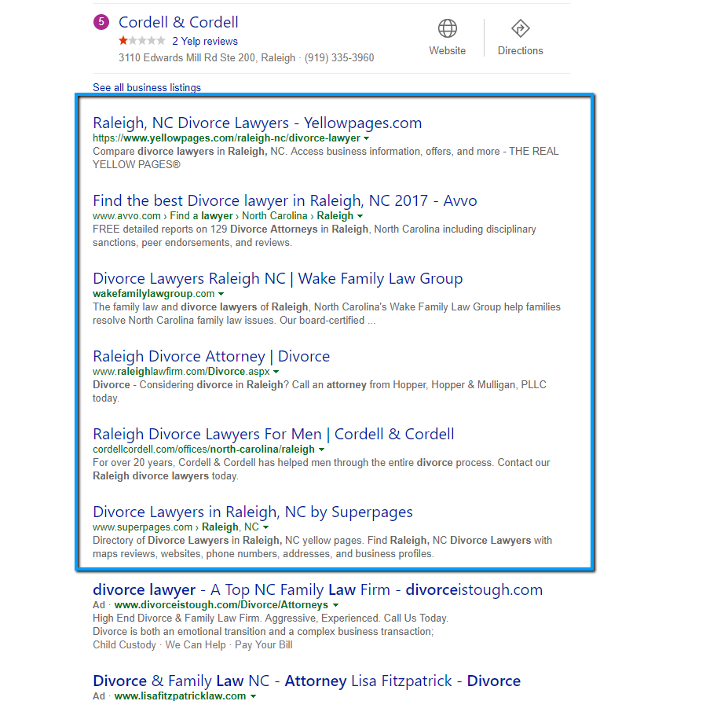
Task: Click the number 5 listing marker icon
Action: (x=101, y=22)
